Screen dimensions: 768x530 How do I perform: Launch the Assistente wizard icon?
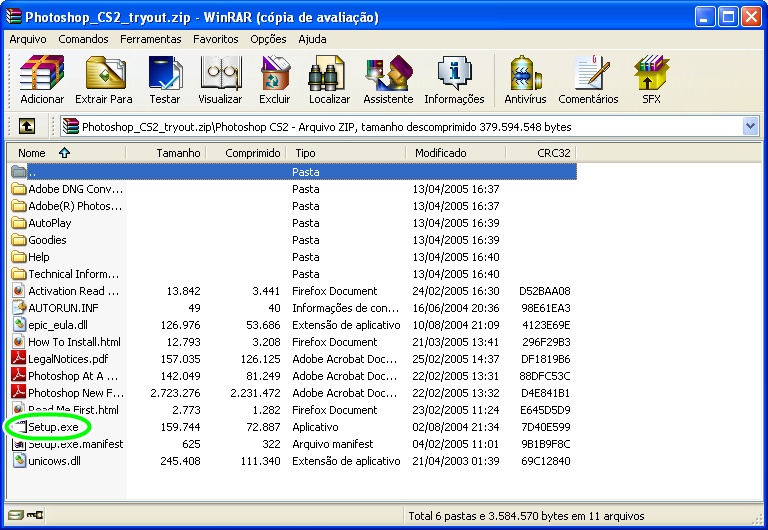[388, 79]
